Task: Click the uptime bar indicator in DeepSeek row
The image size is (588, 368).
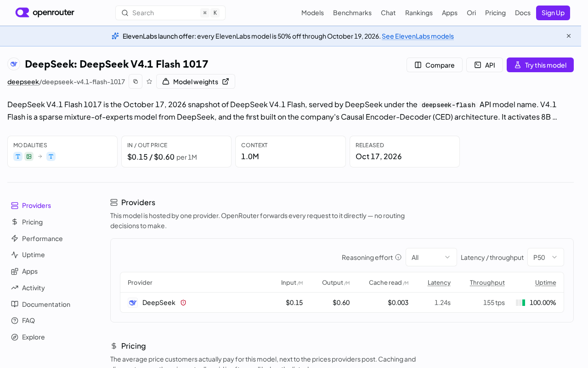Action: coord(520,303)
